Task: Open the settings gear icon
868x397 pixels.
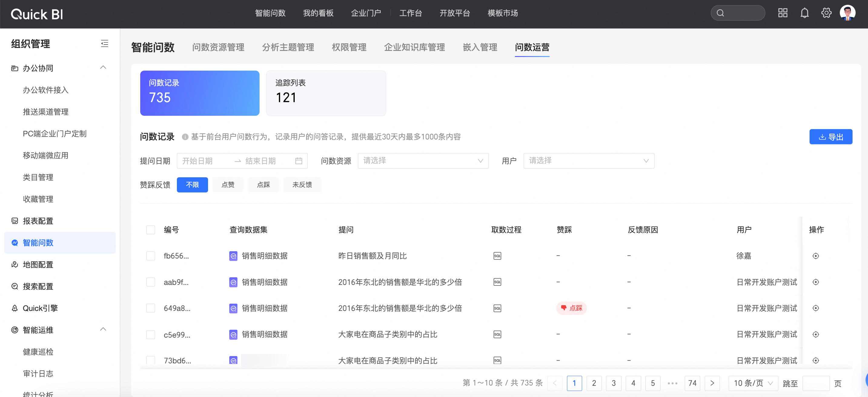Action: 826,13
